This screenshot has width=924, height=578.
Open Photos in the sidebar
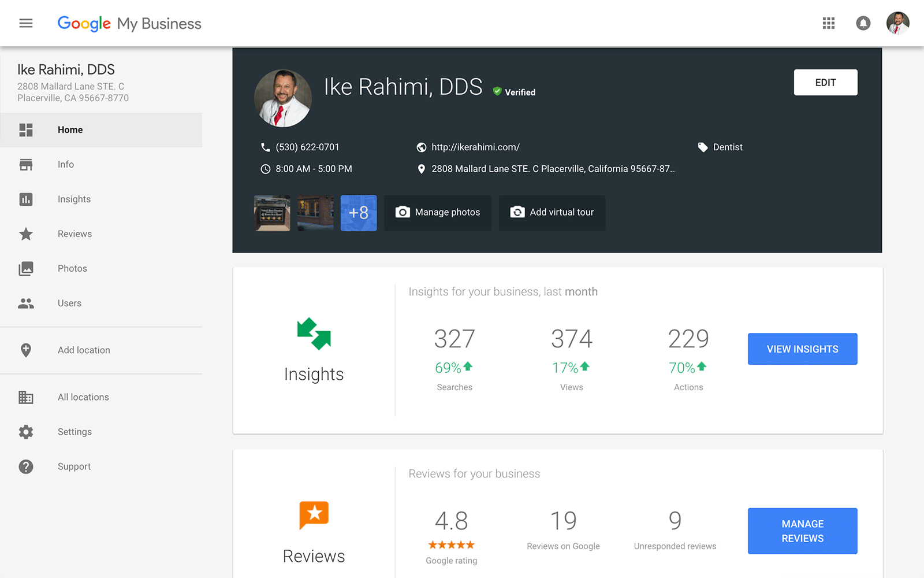point(101,269)
